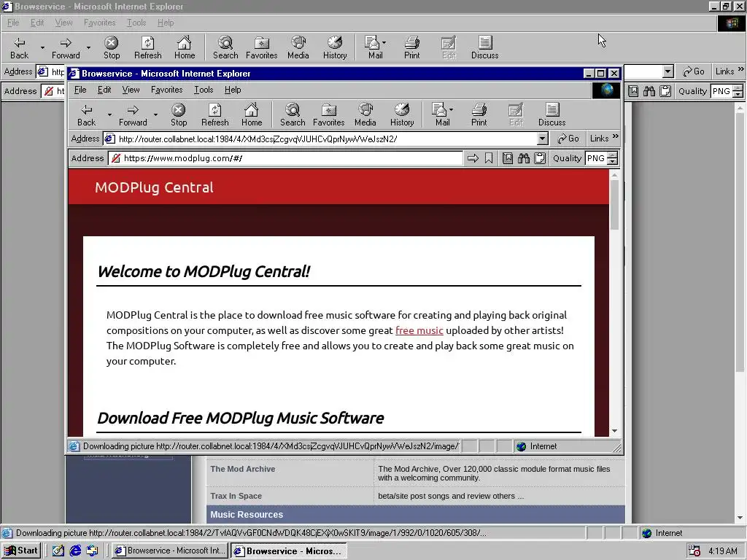Open The Mod Archive link in background page
747x560 pixels.
[243, 469]
